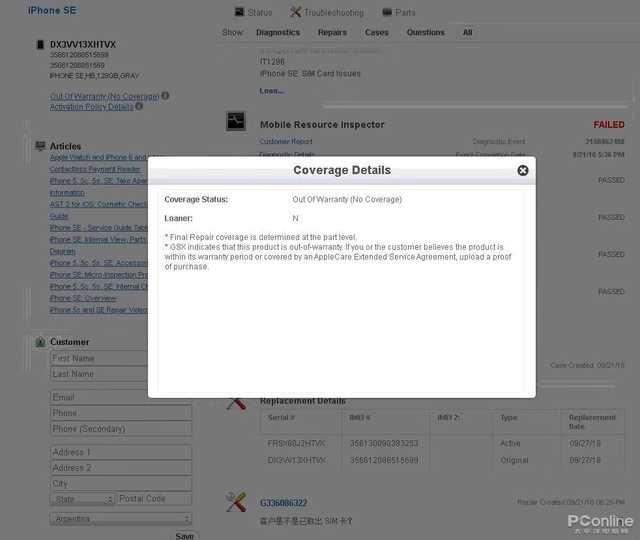The height and width of the screenshot is (540, 640).
Task: Click the Address 2 field
Action: point(121,468)
